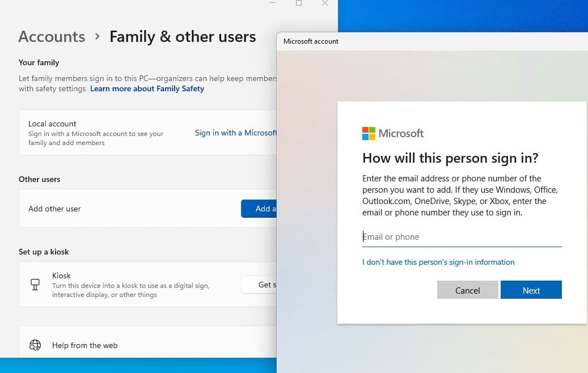Click the Sign in with a Microsoft account to see your family description
Viewport: 588px width, 373px height.
pos(96,138)
